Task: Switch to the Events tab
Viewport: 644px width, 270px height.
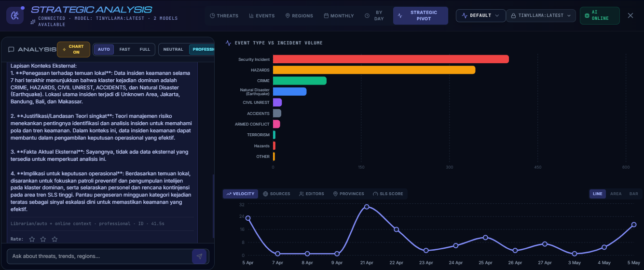Action: (x=262, y=15)
